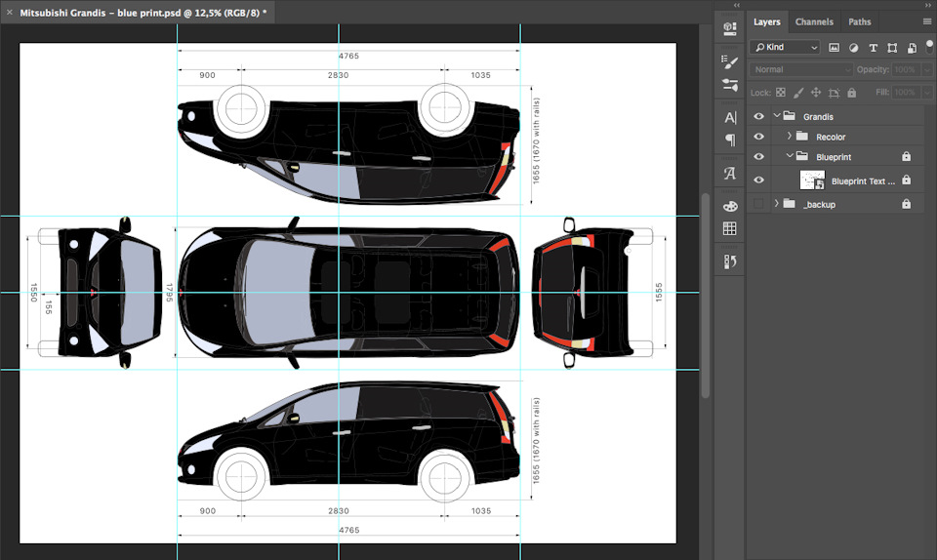Click the bottom 900 overhang label
Viewport: 937px width, 560px height.
coord(207,511)
